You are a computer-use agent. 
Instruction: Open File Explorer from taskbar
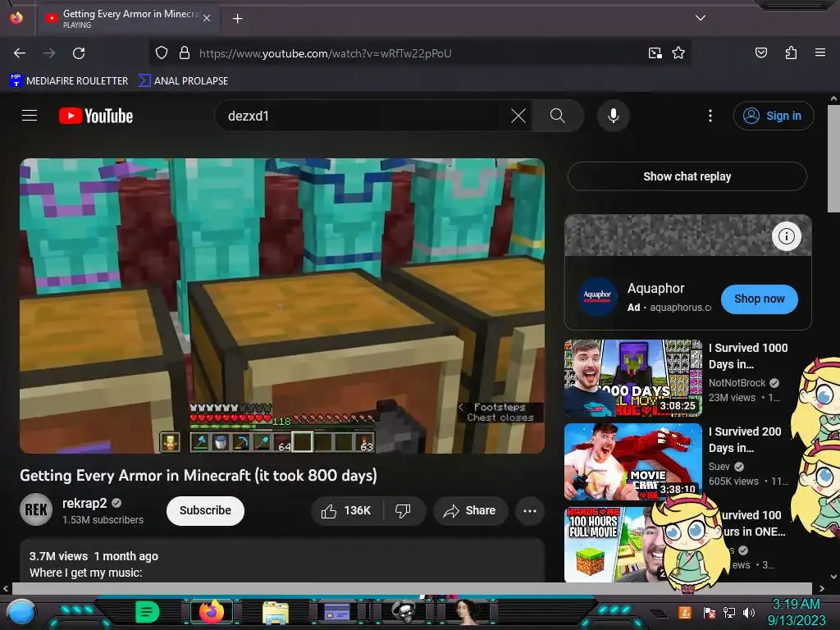[x=276, y=613]
